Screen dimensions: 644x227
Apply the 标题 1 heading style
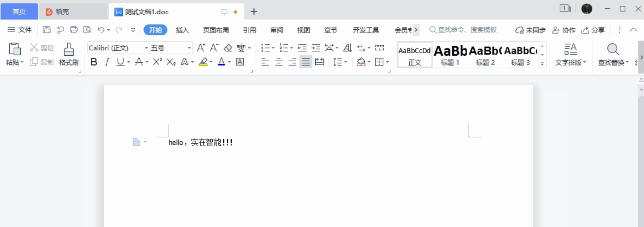450,54
